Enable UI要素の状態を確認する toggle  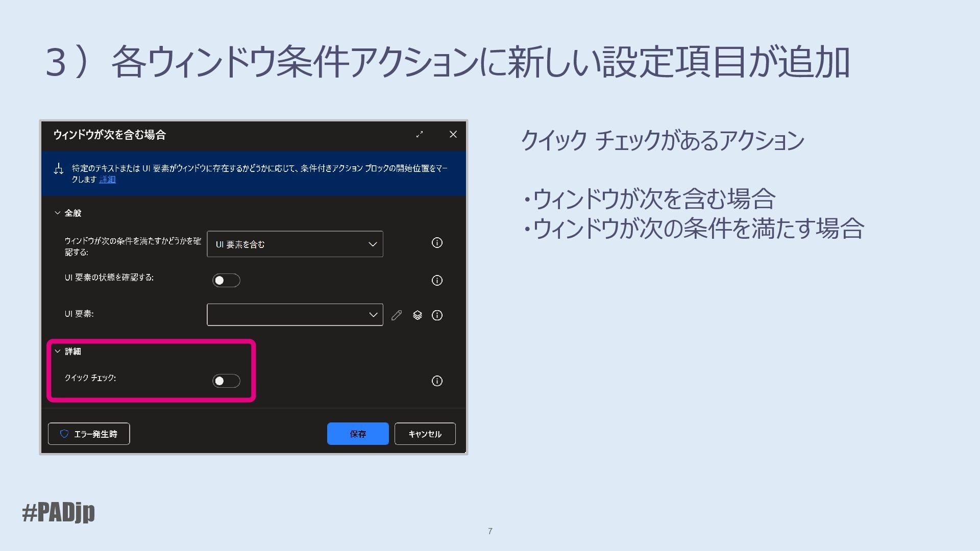pyautogui.click(x=226, y=280)
